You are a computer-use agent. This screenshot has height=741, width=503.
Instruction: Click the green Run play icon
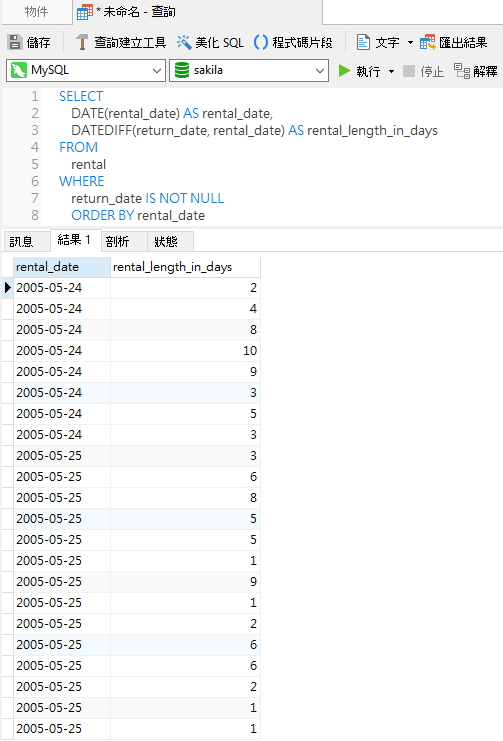coord(345,71)
